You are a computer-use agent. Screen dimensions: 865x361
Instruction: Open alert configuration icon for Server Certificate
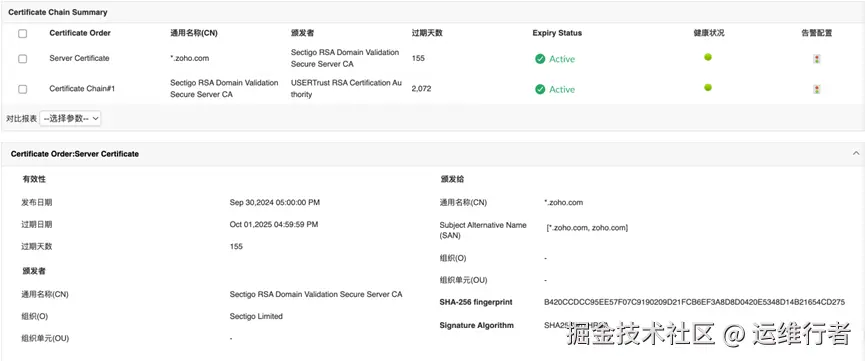click(x=816, y=59)
